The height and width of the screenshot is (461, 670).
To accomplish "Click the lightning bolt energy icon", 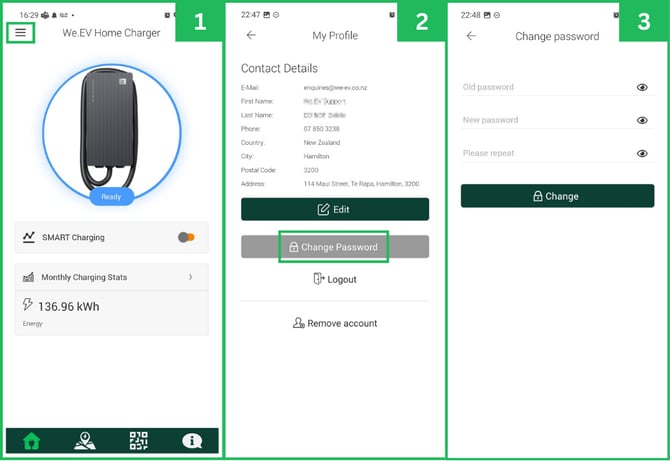I will pos(28,304).
